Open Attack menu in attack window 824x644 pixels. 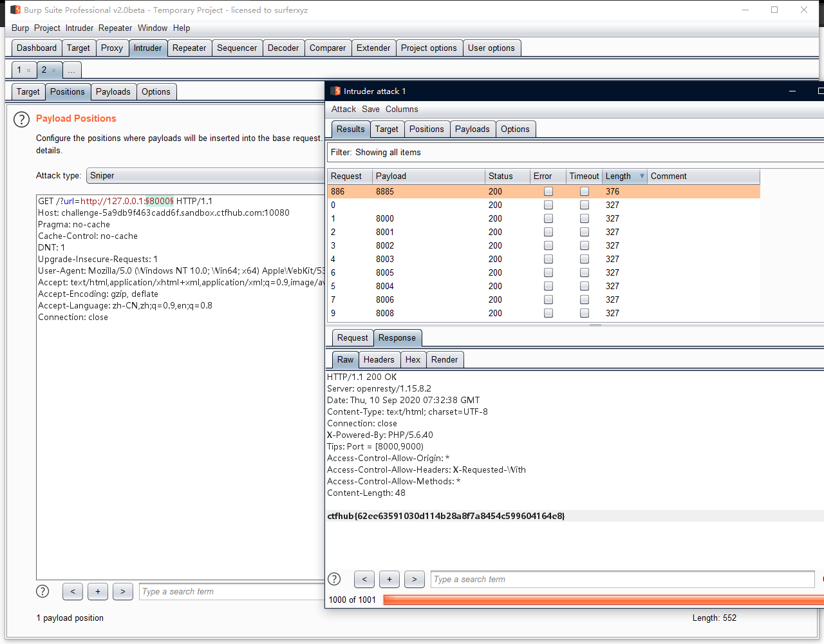344,109
